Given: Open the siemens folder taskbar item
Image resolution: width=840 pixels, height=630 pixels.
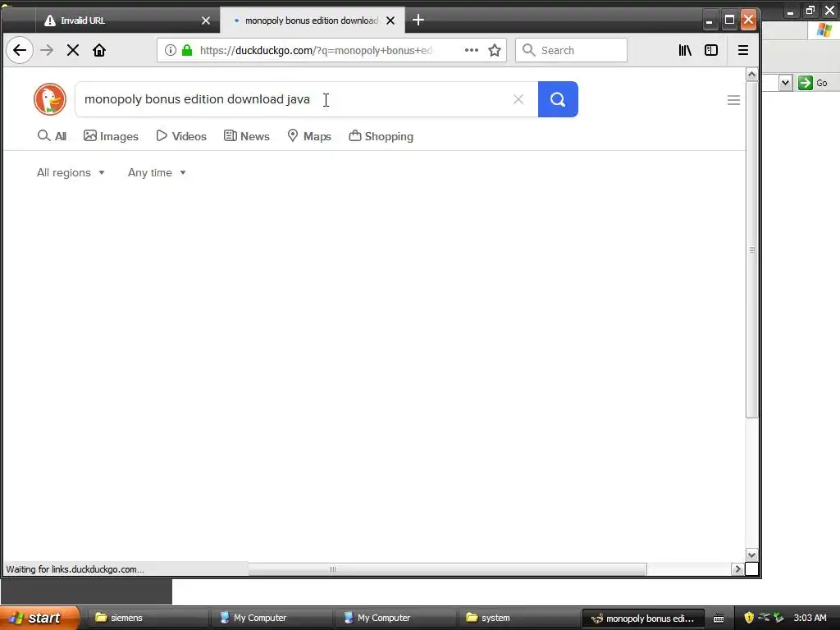Looking at the screenshot, I should (x=146, y=618).
